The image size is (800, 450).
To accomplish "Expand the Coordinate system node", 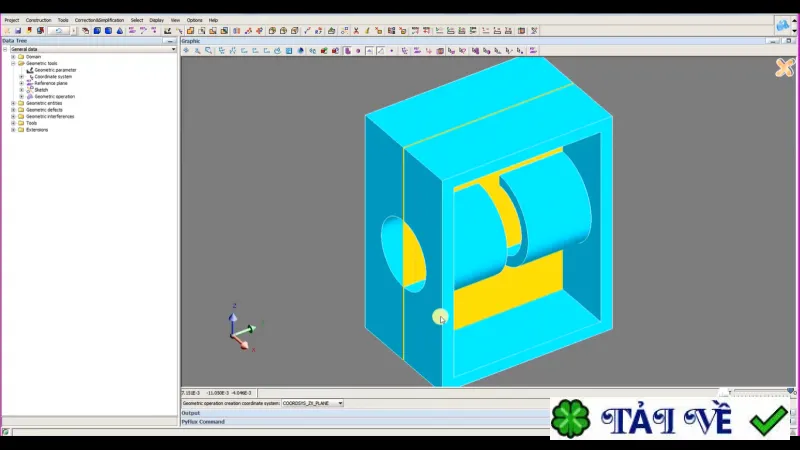I will tap(21, 77).
